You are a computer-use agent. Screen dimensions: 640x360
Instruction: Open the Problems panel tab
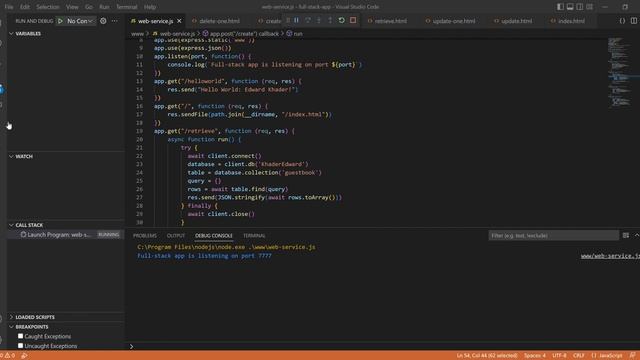point(145,236)
